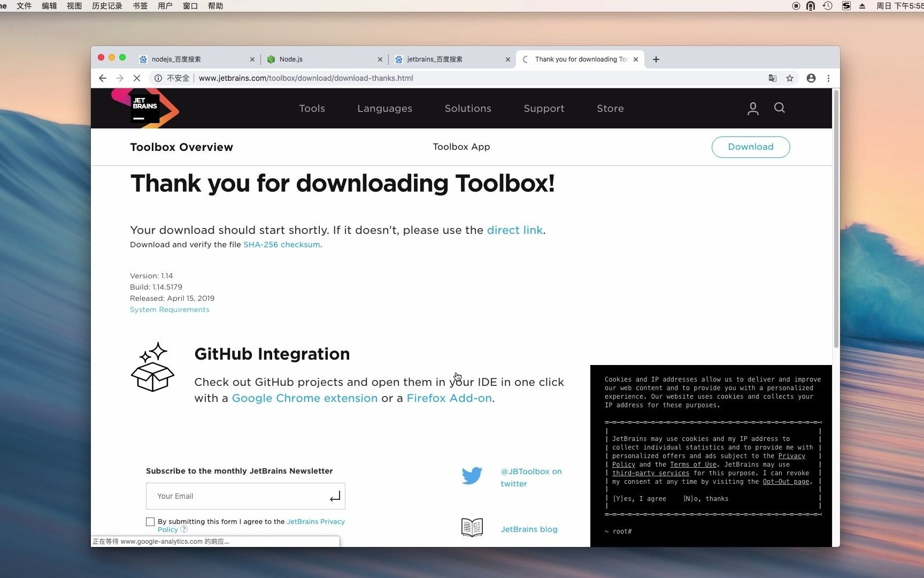This screenshot has height=578, width=924.
Task: Open the 文件 menu
Action: (24, 6)
